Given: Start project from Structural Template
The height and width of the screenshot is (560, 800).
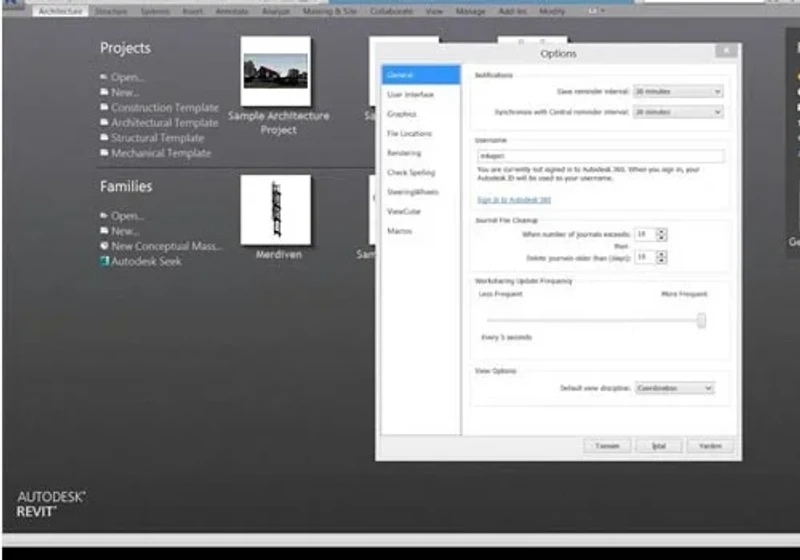Looking at the screenshot, I should 158,138.
